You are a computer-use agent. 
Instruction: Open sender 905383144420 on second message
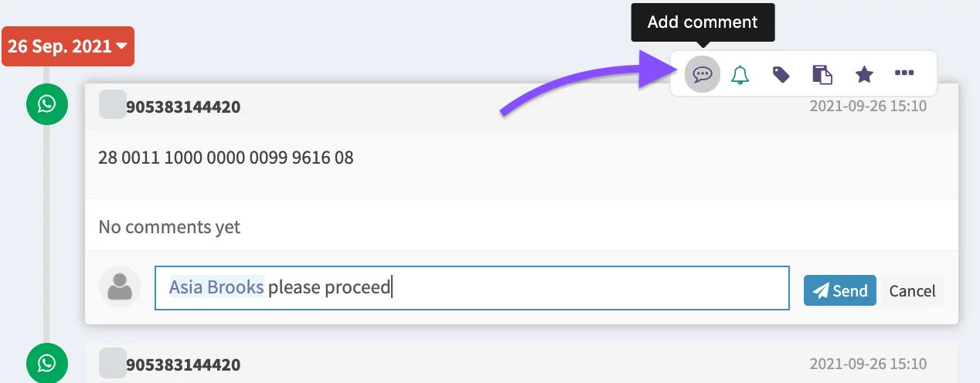click(x=183, y=364)
